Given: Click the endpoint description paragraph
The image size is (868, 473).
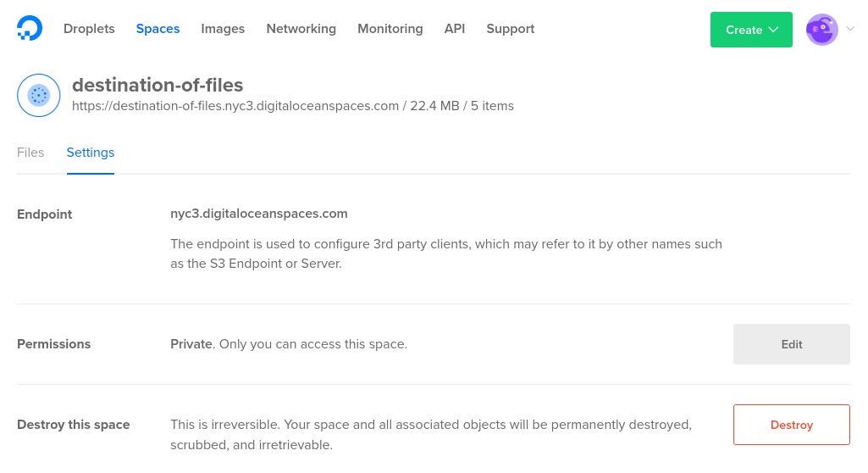Looking at the screenshot, I should 446,253.
